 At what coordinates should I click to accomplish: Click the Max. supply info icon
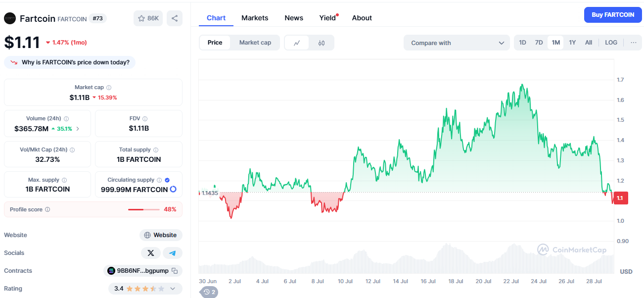[x=64, y=180]
